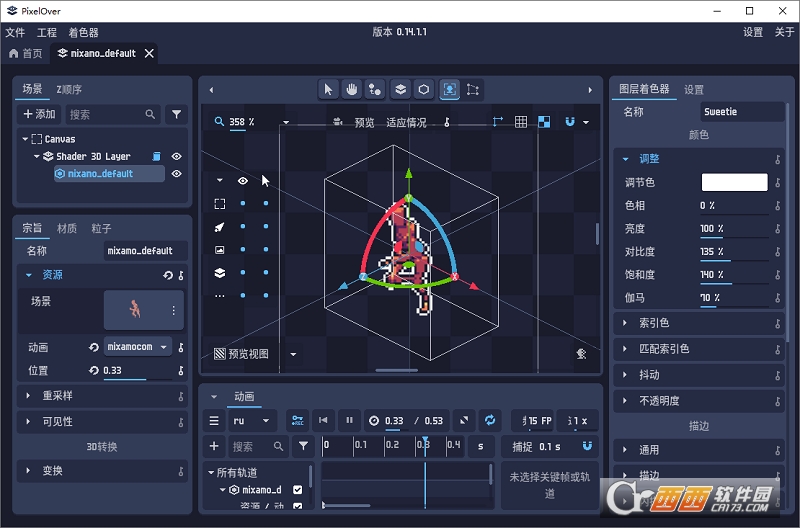800x528 pixels.
Task: Click the dashed selection square icon
Action: point(219,204)
